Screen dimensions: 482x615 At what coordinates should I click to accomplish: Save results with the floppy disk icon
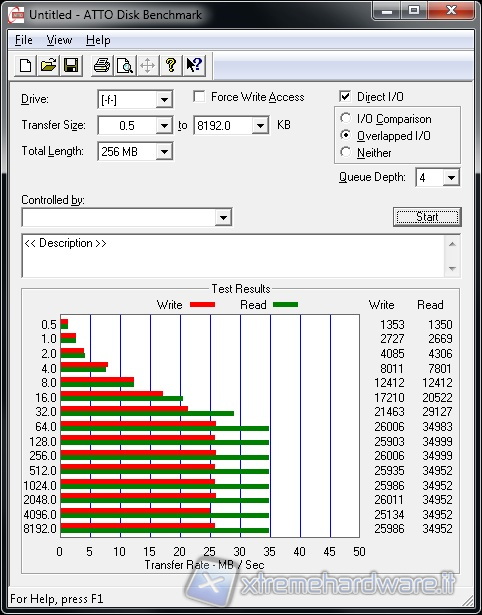[71, 65]
